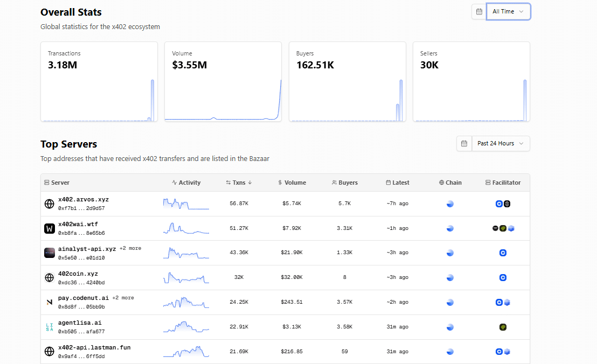Click the calendar icon beside Past 24 Hours
Viewport: 597px width, 364px height.
(464, 144)
